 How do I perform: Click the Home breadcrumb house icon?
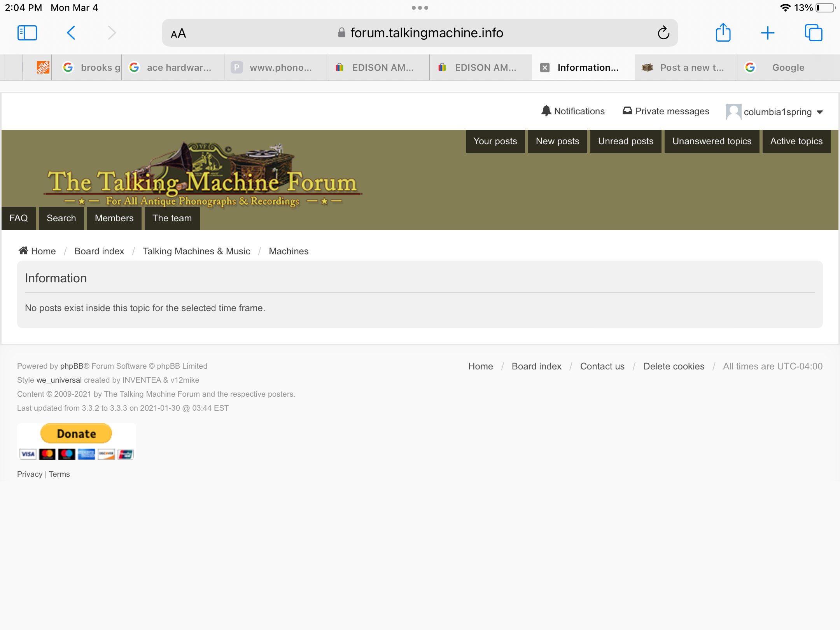point(23,251)
